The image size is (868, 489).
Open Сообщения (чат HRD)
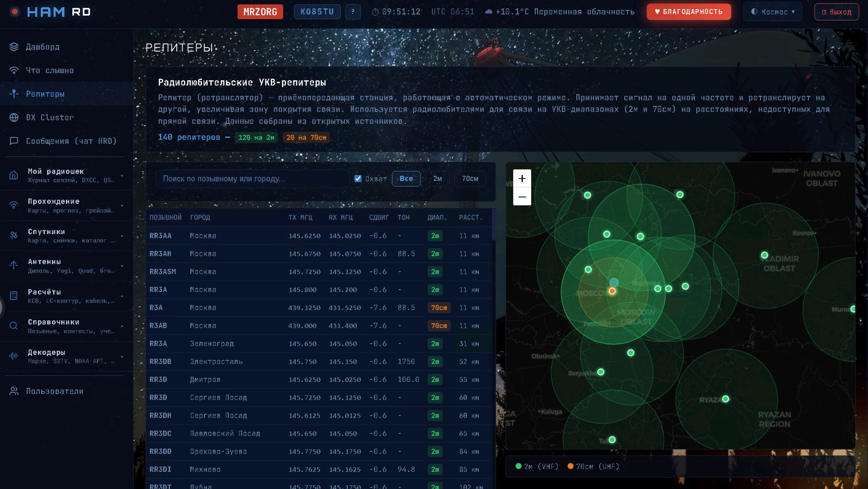pyautogui.click(x=66, y=141)
